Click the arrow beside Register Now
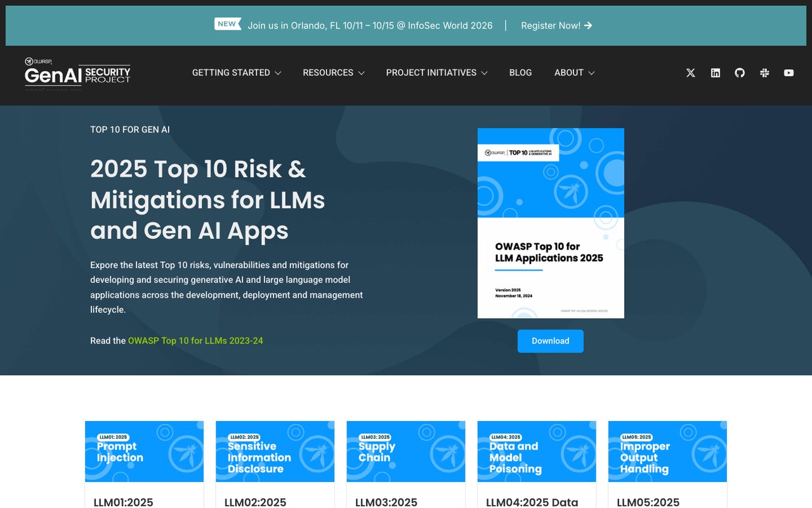The width and height of the screenshot is (812, 508). 588,25
